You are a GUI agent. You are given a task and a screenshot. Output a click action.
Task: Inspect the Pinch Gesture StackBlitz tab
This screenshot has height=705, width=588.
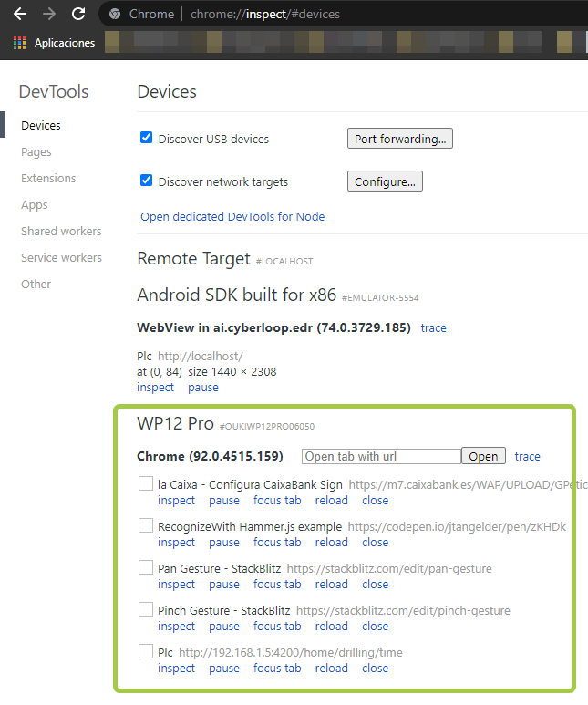[x=176, y=626]
